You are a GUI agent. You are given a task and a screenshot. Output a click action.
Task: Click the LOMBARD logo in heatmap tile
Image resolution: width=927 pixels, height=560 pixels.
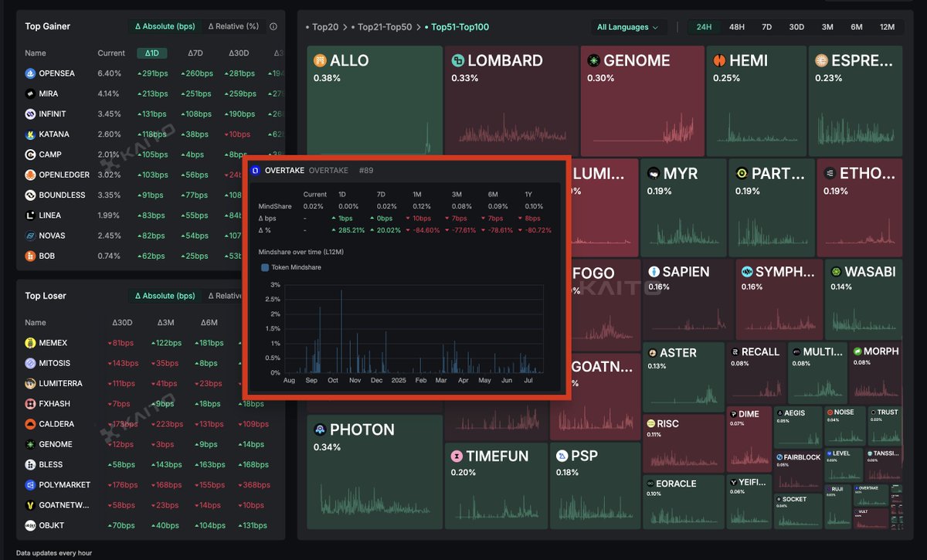(x=457, y=60)
